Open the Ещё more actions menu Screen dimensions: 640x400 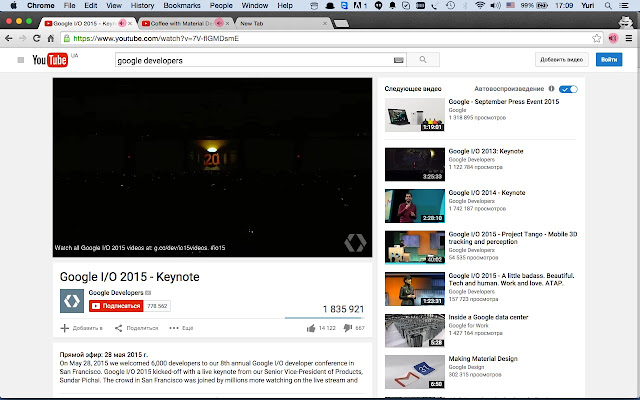point(181,328)
